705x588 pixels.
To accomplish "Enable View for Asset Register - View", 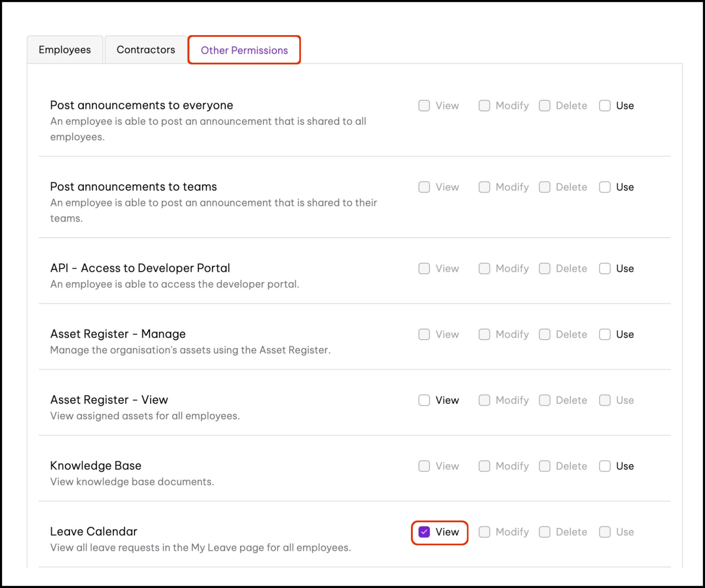I will [x=424, y=400].
